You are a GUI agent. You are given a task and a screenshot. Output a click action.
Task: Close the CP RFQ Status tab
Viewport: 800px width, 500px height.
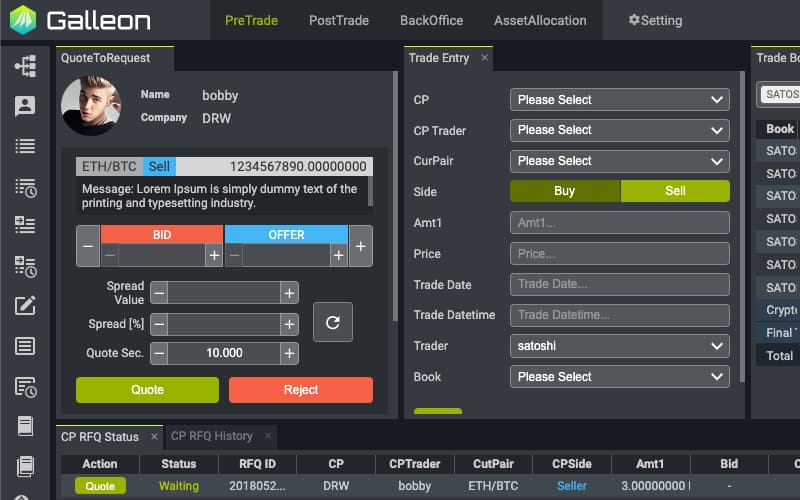[154, 436]
